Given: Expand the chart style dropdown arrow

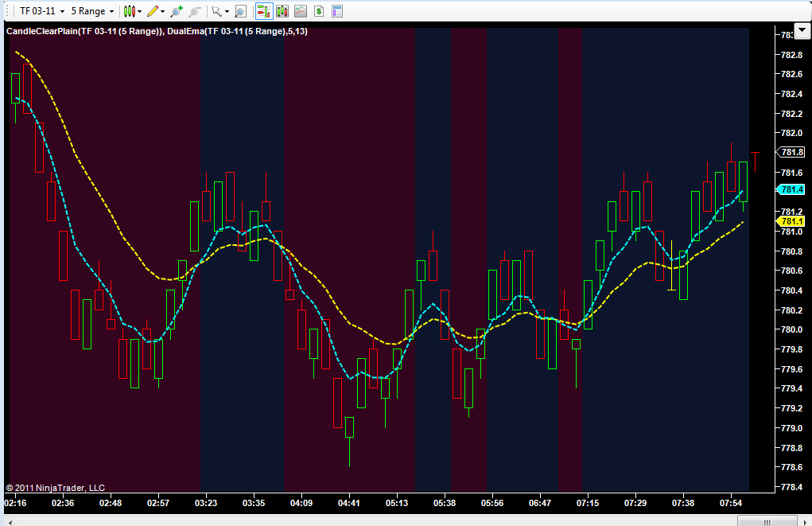Looking at the screenshot, I should tap(140, 11).
